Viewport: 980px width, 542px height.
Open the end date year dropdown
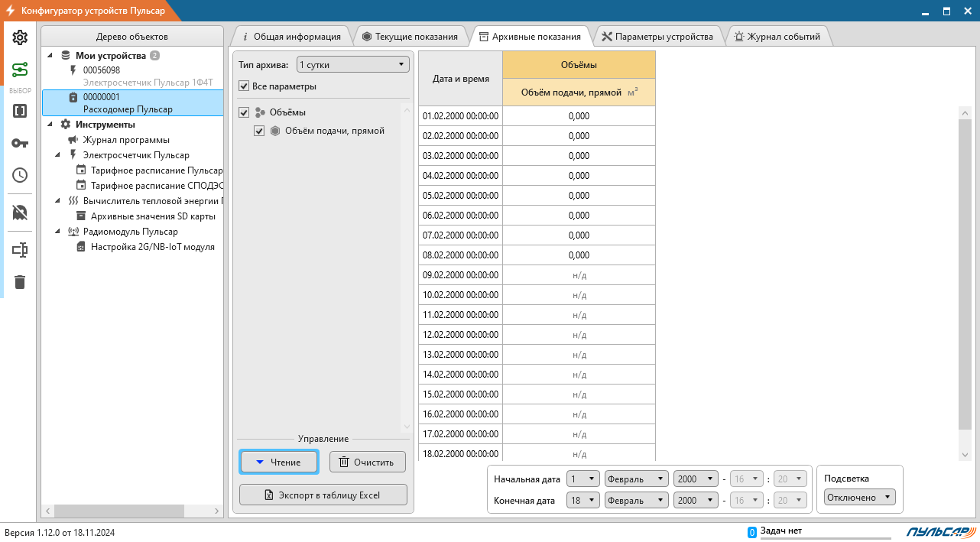pos(696,501)
